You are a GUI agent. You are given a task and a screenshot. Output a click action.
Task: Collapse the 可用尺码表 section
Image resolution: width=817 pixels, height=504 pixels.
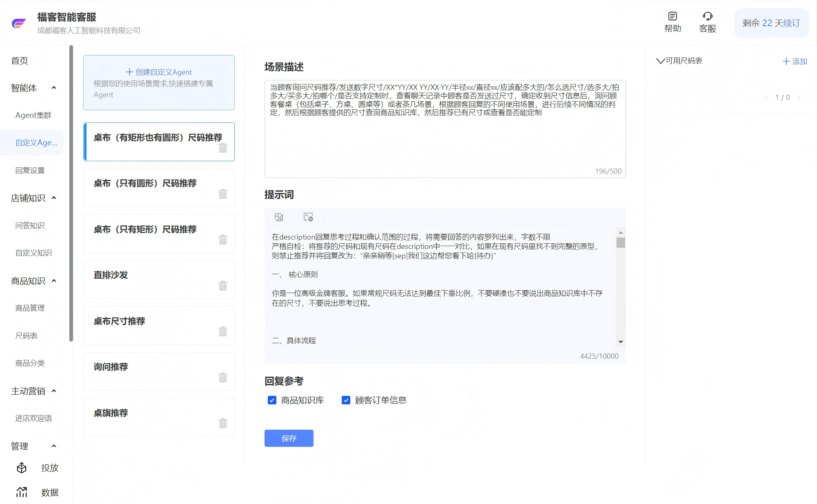(x=661, y=61)
